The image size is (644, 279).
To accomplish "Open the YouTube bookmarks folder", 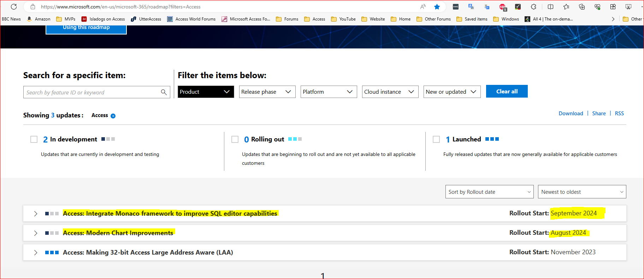I will (x=343, y=19).
